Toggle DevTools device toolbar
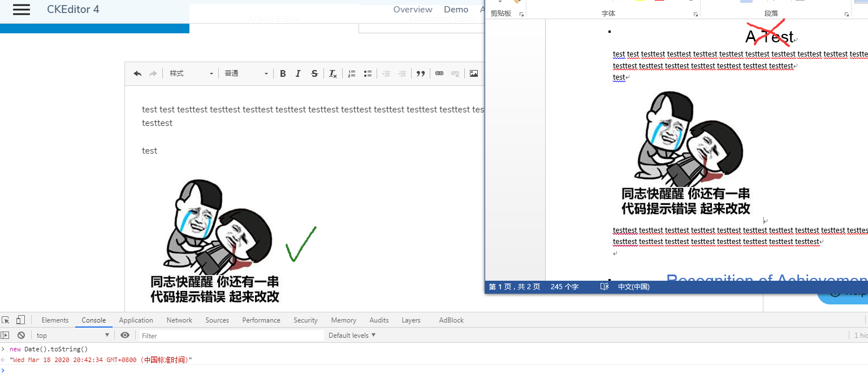Screen dimensions: 868x379 pos(20,320)
